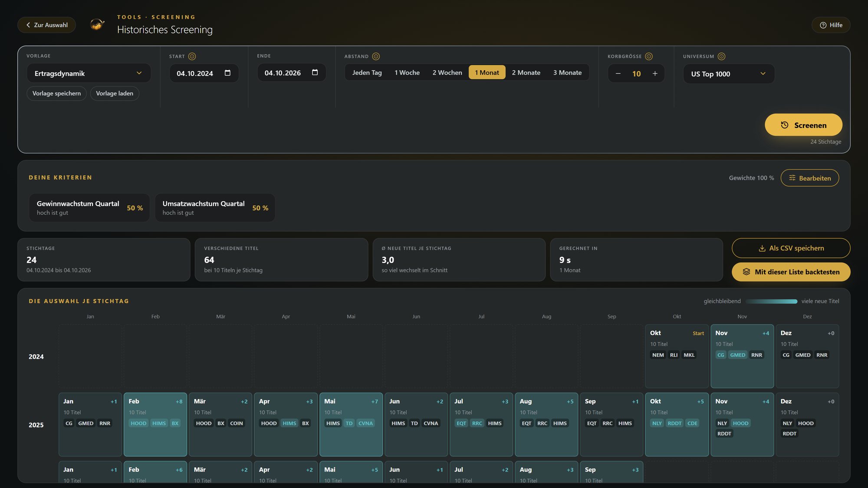Viewport: 868px width, 488px height.
Task: Click the Ende date field 04.10.2026
Action: (291, 73)
